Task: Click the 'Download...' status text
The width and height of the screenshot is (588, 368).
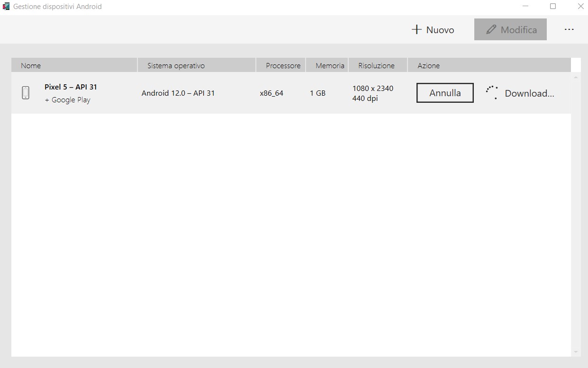Action: pyautogui.click(x=529, y=93)
